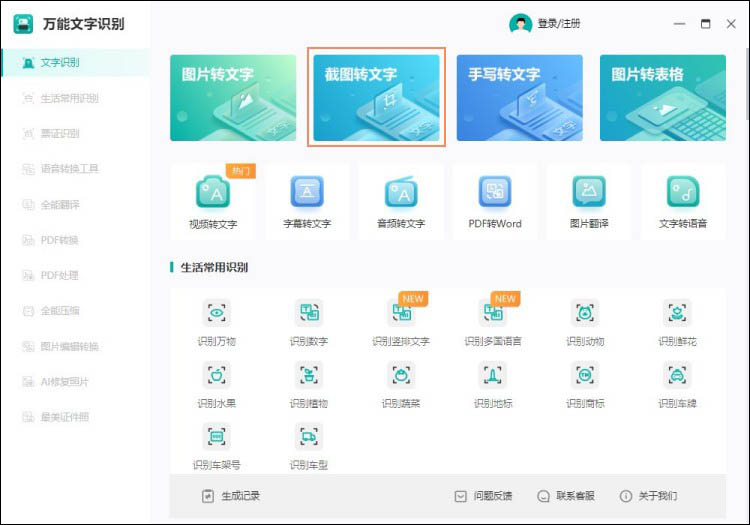Launch 视频转文字 tool icon
This screenshot has width=750, height=525.
pyautogui.click(x=213, y=192)
